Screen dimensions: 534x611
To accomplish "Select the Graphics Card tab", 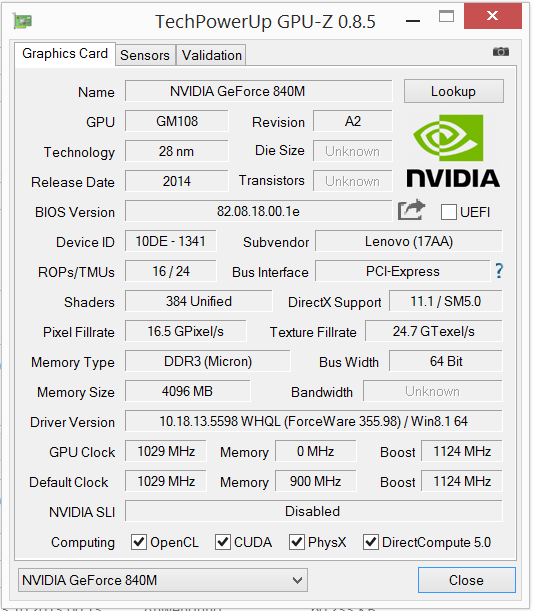I will [65, 54].
